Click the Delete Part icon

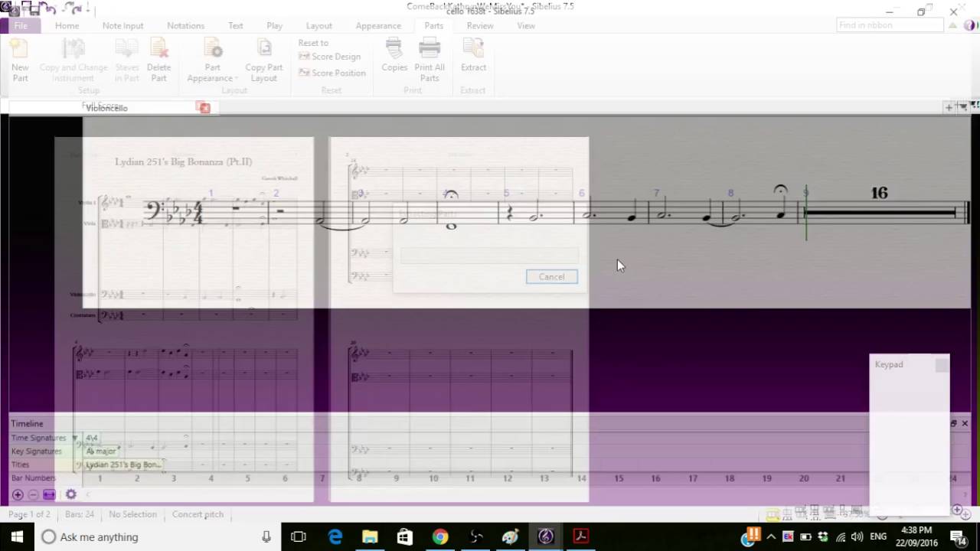[158, 60]
